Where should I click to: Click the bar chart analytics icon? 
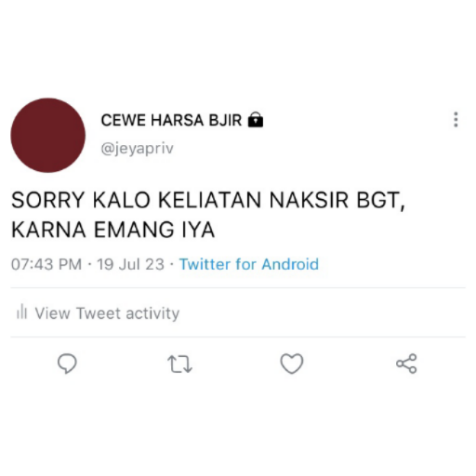pyautogui.click(x=21, y=311)
